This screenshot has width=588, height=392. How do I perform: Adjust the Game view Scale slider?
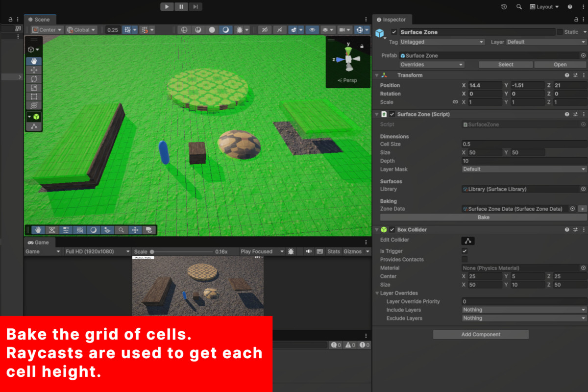pos(181,251)
